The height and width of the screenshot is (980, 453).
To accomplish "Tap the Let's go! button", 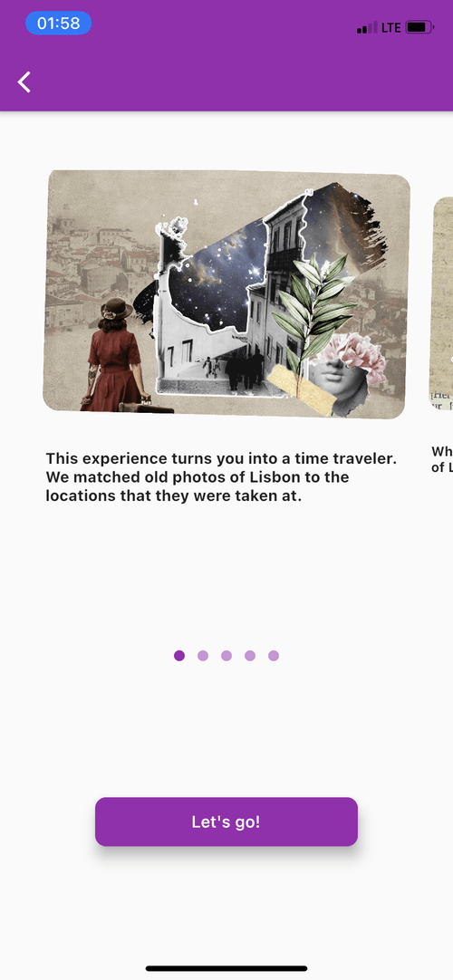I will (x=226, y=821).
